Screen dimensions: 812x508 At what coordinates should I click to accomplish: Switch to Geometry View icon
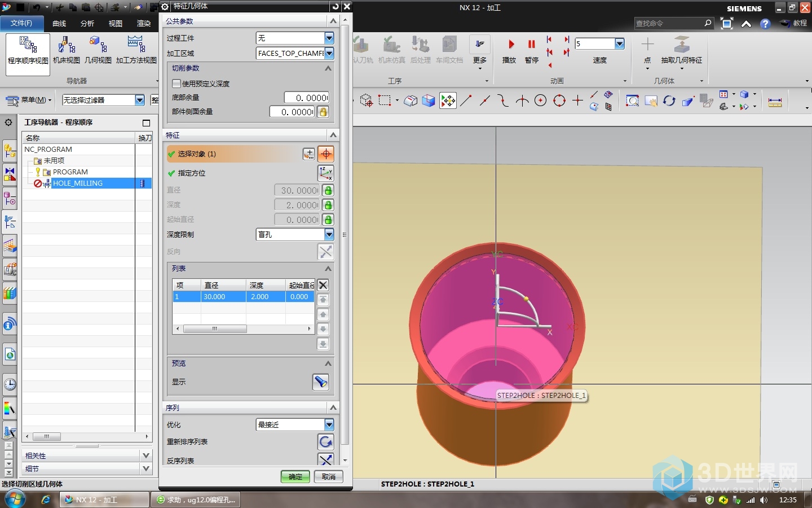tap(98, 50)
